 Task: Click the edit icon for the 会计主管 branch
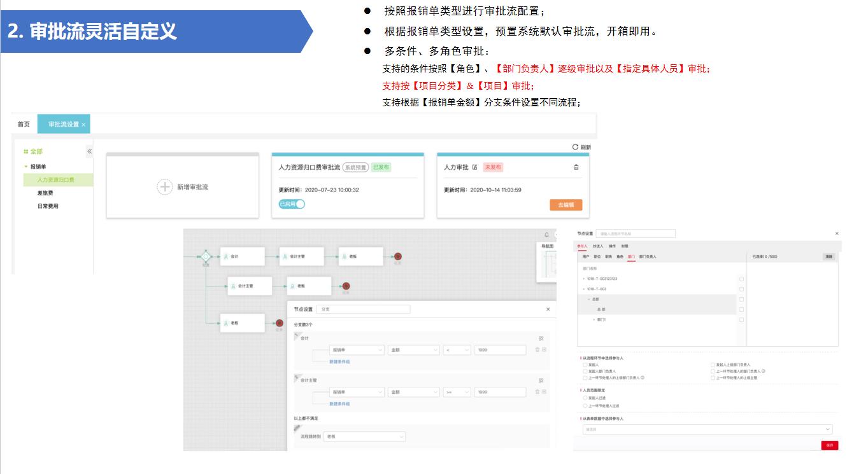coord(541,380)
